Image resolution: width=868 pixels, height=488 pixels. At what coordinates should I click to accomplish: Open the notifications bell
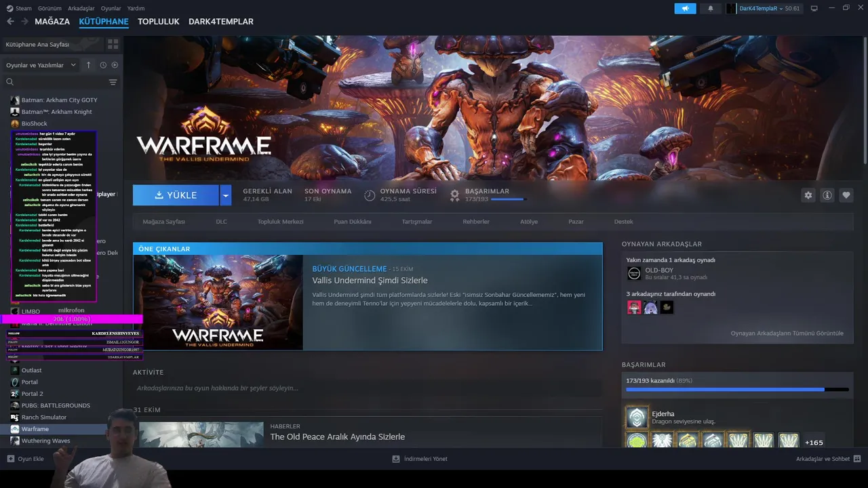[x=711, y=8]
